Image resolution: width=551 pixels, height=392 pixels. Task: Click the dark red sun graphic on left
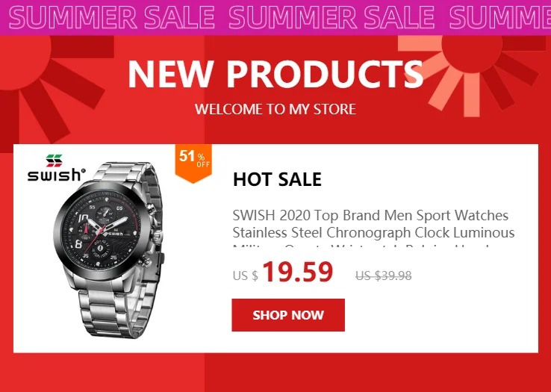tap(46, 88)
